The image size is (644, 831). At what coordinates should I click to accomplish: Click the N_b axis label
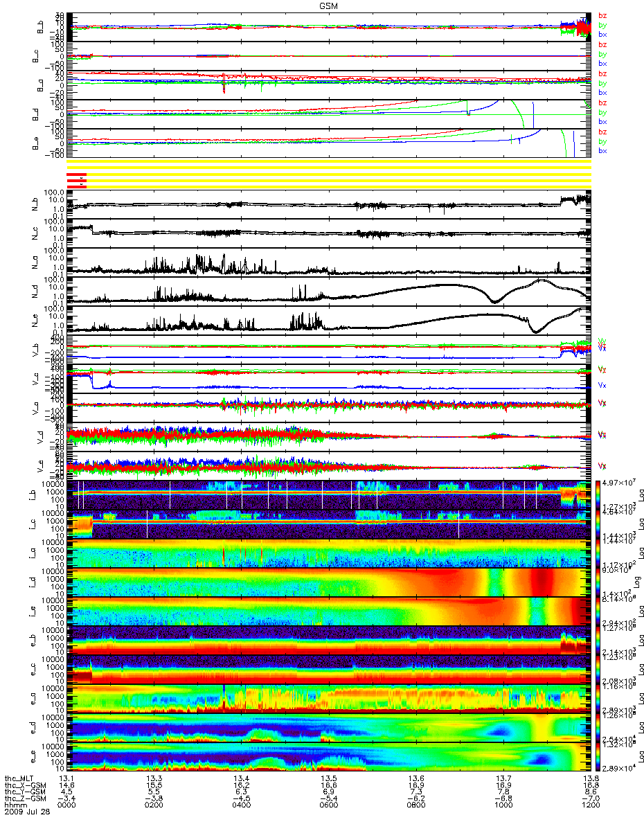tap(35, 205)
